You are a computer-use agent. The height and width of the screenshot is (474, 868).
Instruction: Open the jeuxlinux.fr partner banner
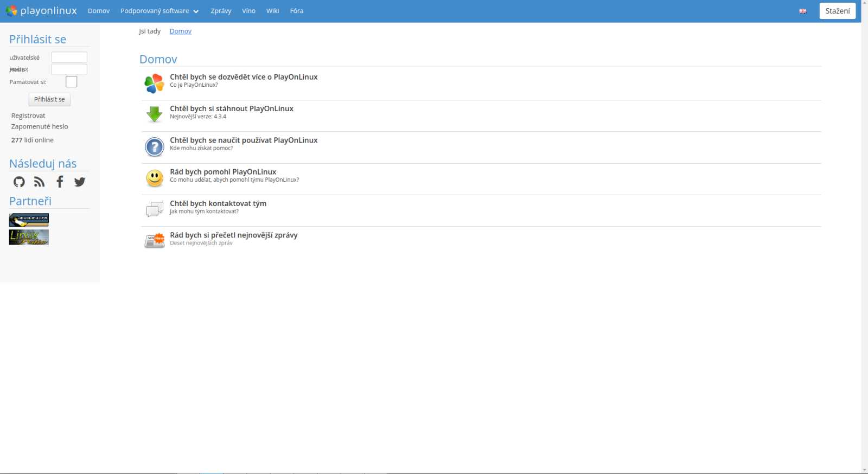(x=29, y=220)
